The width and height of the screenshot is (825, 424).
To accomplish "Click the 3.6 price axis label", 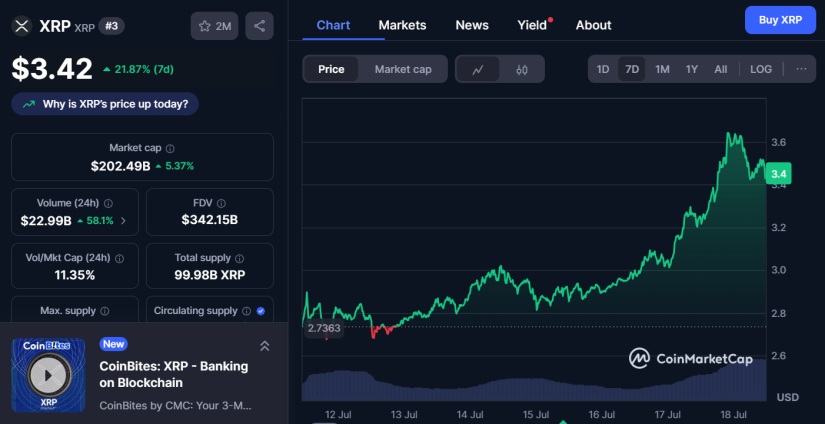I will 779,143.
